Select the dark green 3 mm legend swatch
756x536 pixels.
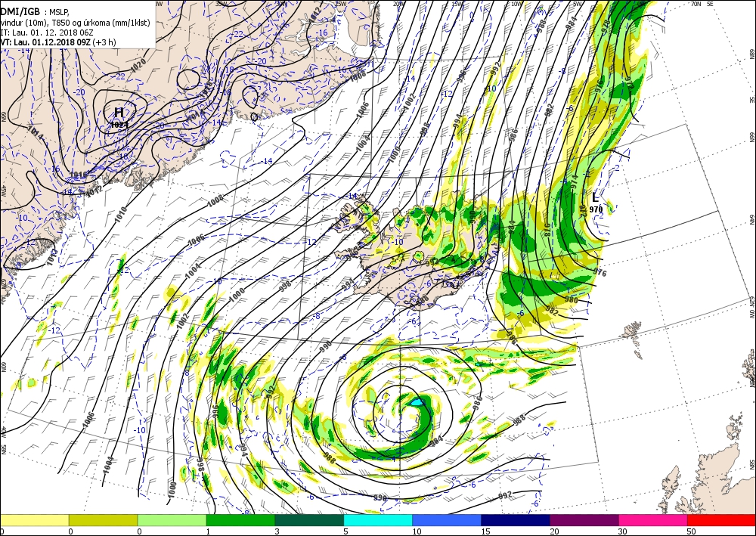click(309, 520)
